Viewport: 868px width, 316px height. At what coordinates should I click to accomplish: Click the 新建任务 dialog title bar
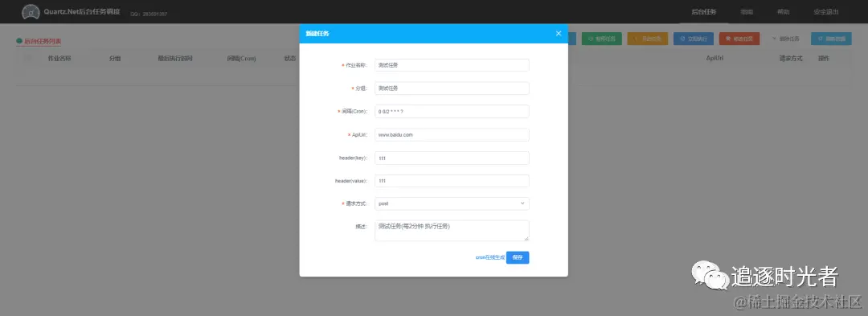pos(433,33)
